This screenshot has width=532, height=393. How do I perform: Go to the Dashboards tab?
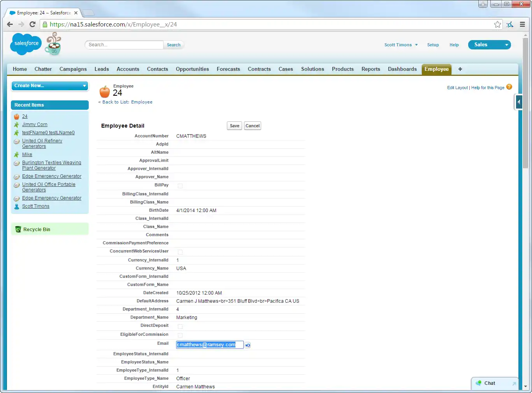pos(402,69)
